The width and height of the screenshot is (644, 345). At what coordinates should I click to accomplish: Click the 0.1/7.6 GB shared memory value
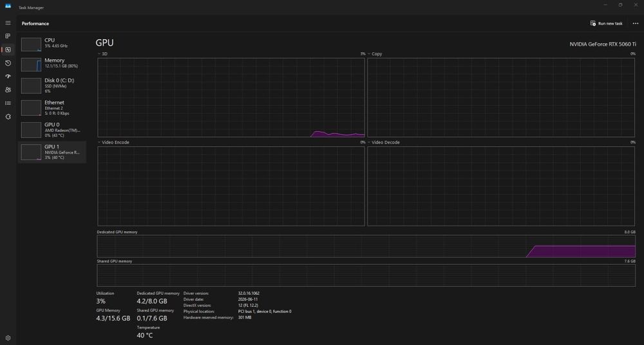(152, 319)
